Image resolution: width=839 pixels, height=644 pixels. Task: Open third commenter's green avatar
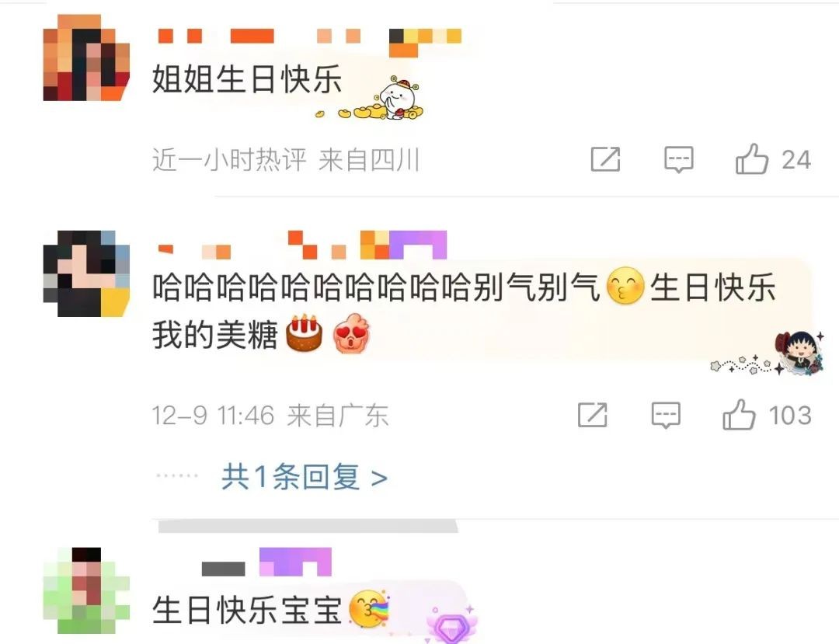click(86, 590)
